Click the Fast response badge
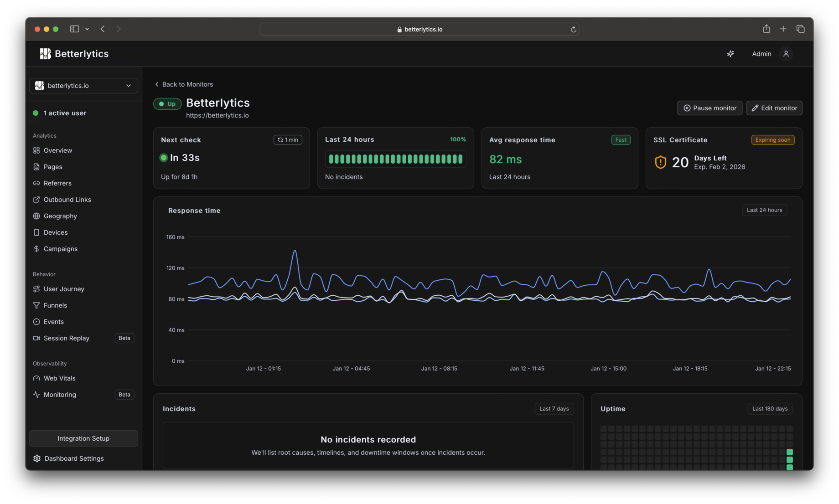The width and height of the screenshot is (839, 504). tap(621, 140)
